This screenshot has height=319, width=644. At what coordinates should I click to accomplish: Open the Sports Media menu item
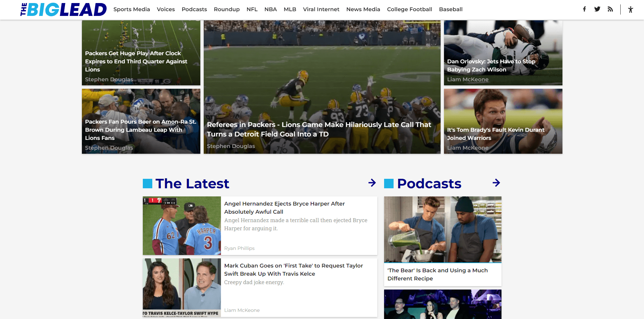(132, 9)
